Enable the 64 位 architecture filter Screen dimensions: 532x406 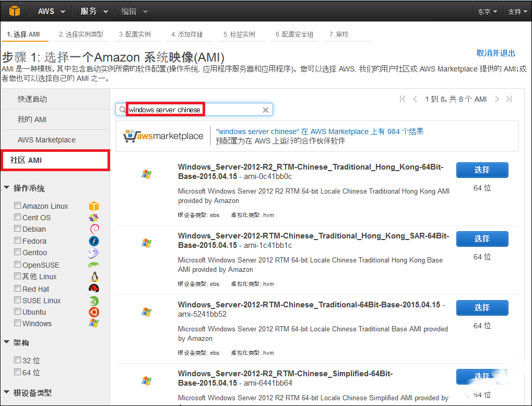pyautogui.click(x=17, y=372)
